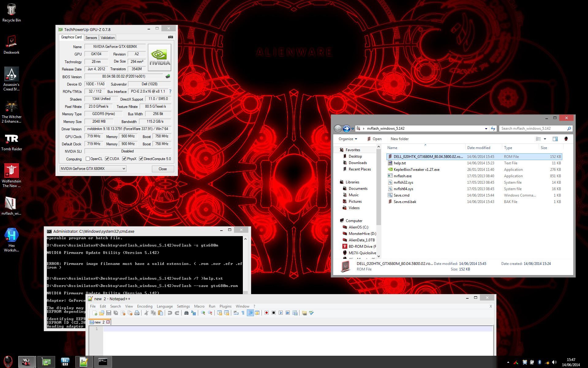The width and height of the screenshot is (588, 368).
Task: Click New file icon in Notepad++ toolbar
Action: tap(95, 313)
